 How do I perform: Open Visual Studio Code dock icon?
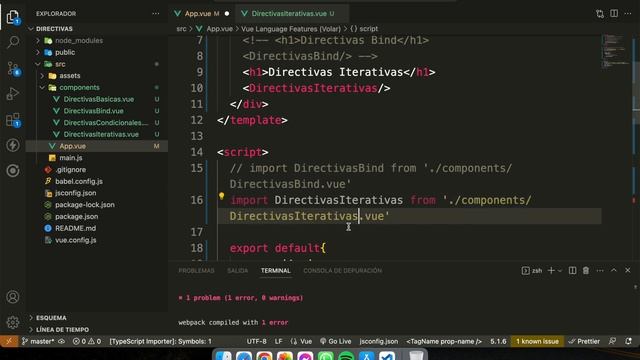coord(387,356)
